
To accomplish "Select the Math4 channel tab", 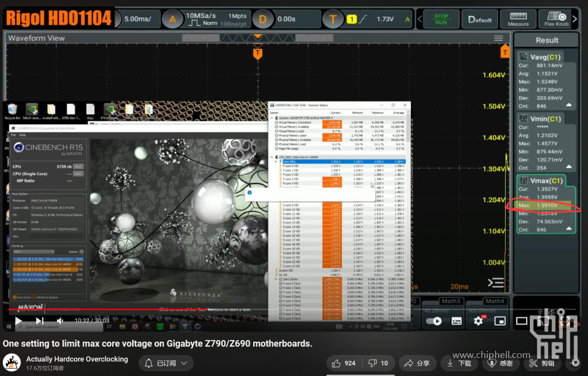I will point(494,301).
